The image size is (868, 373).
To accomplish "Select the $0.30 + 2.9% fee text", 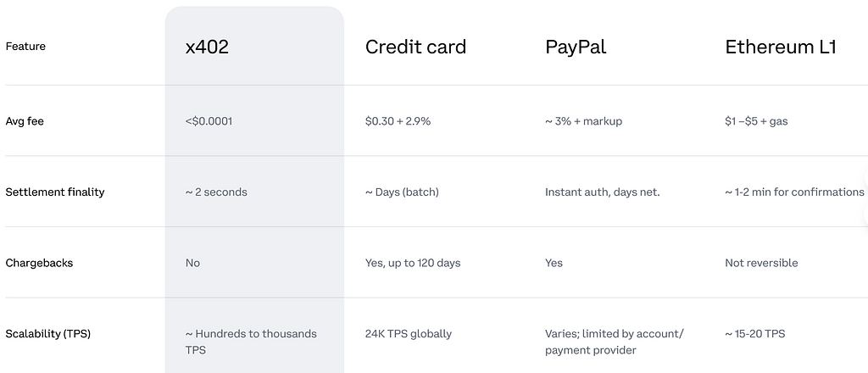I will point(398,121).
